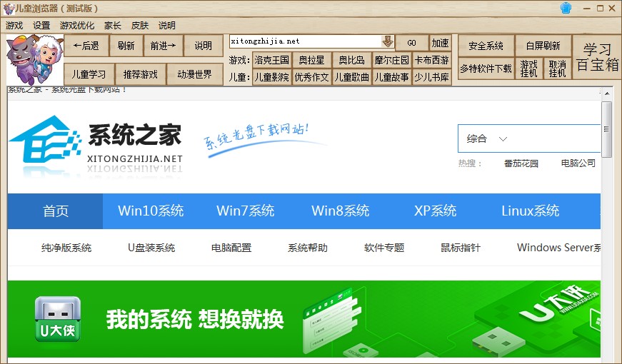Viewport: 622px width, 364px height.
Task: Open 儿童影院 shortcut
Action: click(272, 77)
